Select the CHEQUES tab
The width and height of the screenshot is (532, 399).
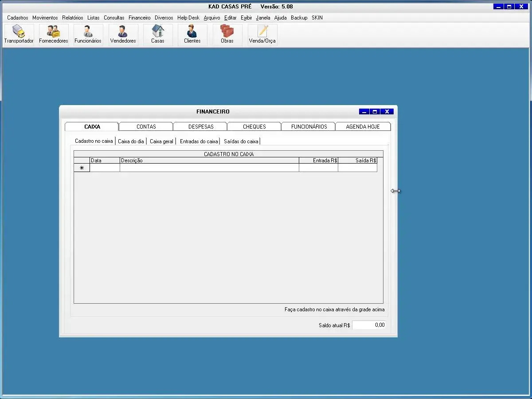coord(254,127)
